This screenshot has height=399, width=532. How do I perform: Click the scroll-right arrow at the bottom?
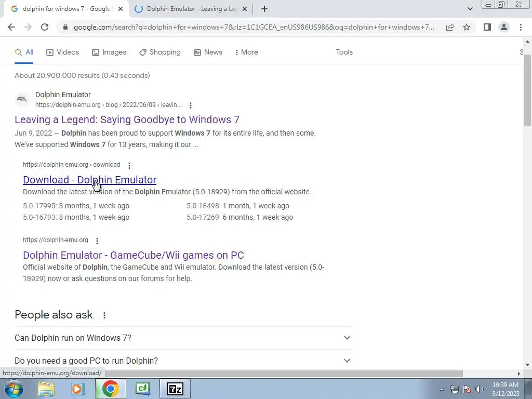519,374
